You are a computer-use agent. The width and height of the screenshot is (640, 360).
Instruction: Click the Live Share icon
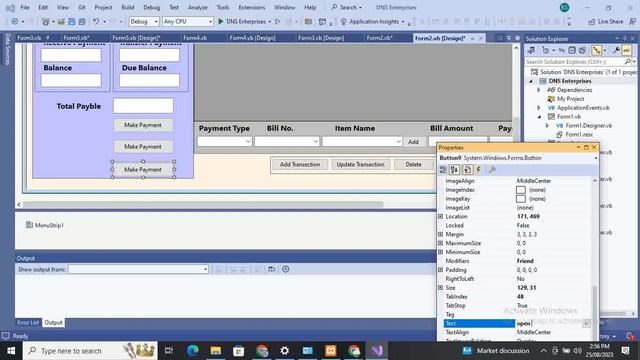click(x=592, y=22)
